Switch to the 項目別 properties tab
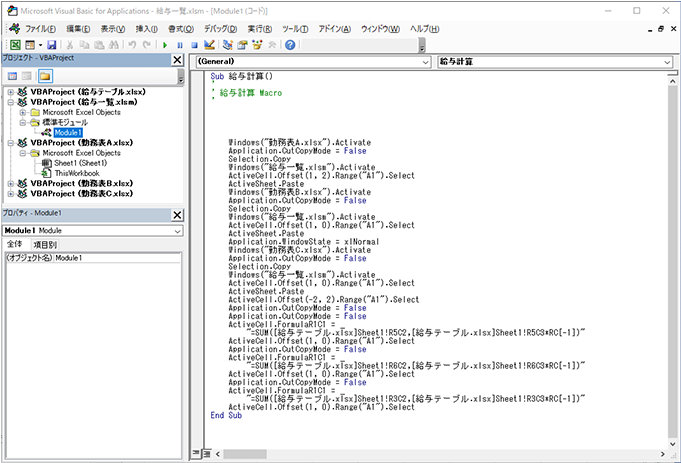This screenshot has width=681, height=463. tap(45, 245)
